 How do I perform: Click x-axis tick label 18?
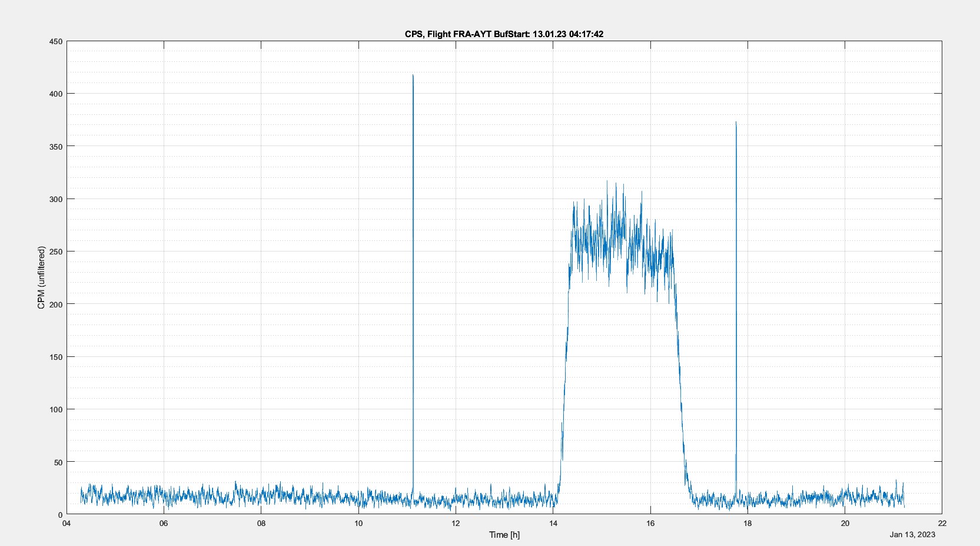pyautogui.click(x=748, y=524)
